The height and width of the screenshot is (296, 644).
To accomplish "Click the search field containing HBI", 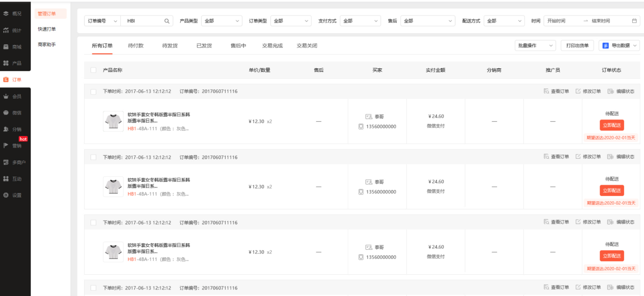I will (x=147, y=21).
